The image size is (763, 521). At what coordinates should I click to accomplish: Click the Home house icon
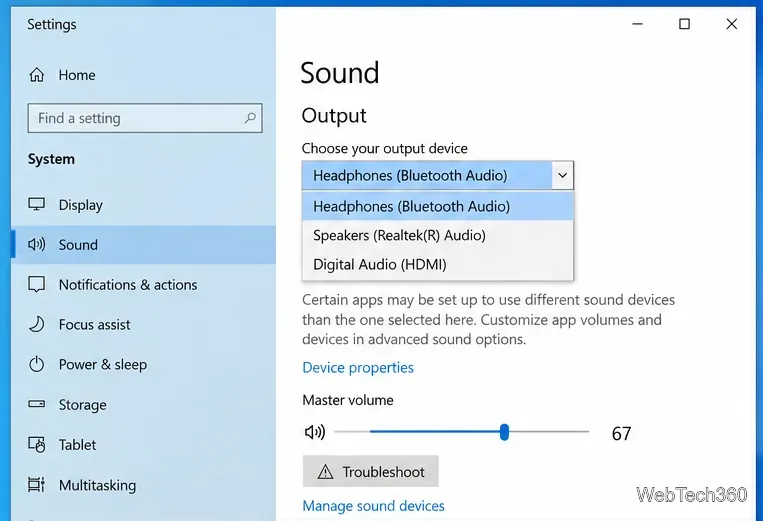tap(36, 75)
